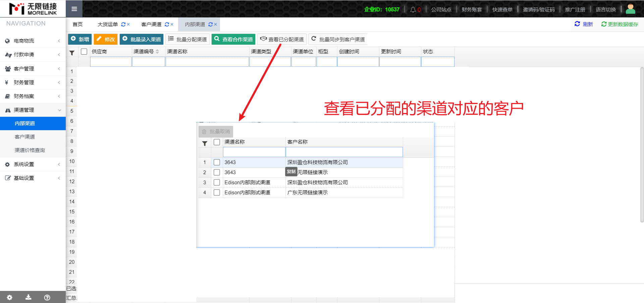Image resolution: width=644 pixels, height=303 pixels.
Task: Click the 批量分配渠道 button
Action: click(187, 39)
